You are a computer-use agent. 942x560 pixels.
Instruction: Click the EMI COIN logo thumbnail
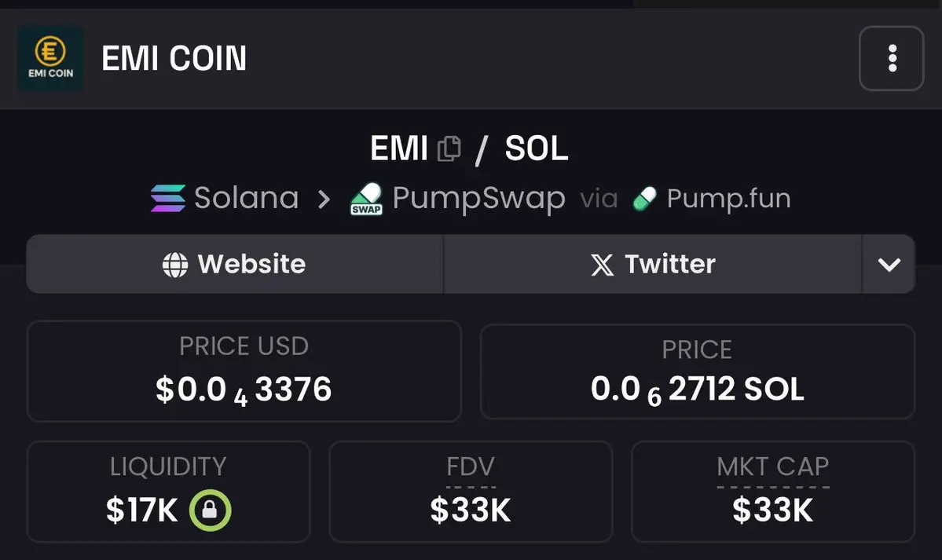tap(50, 58)
